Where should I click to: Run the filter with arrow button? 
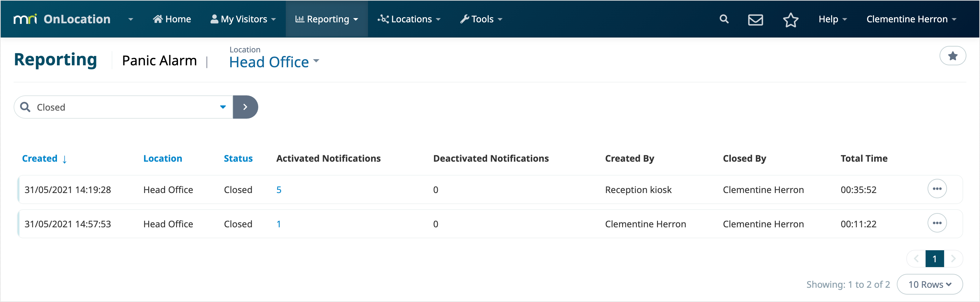click(245, 107)
